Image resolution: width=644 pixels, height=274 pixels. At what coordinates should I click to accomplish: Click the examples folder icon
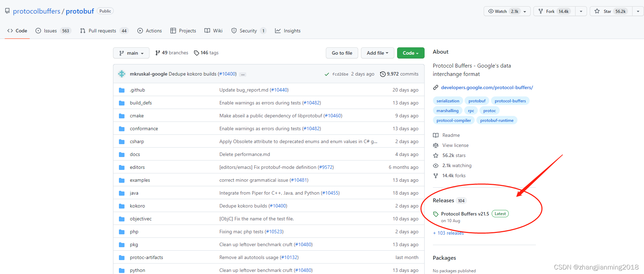coord(122,180)
